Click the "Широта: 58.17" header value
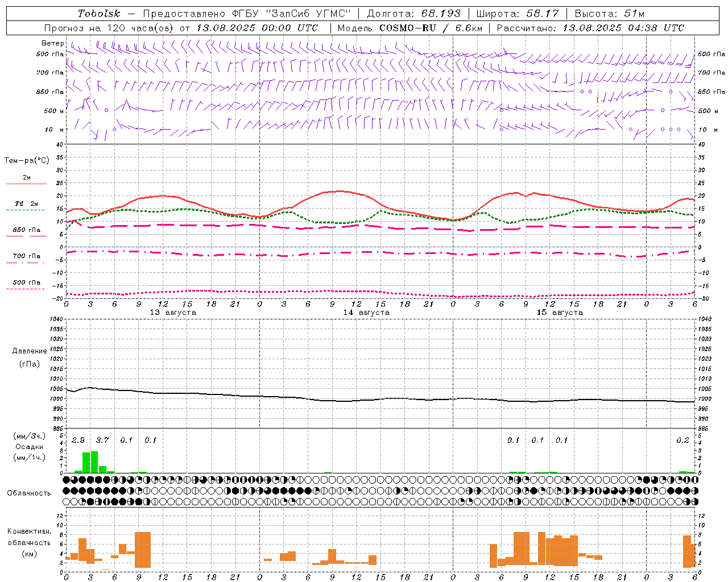728x582 pixels. point(518,14)
